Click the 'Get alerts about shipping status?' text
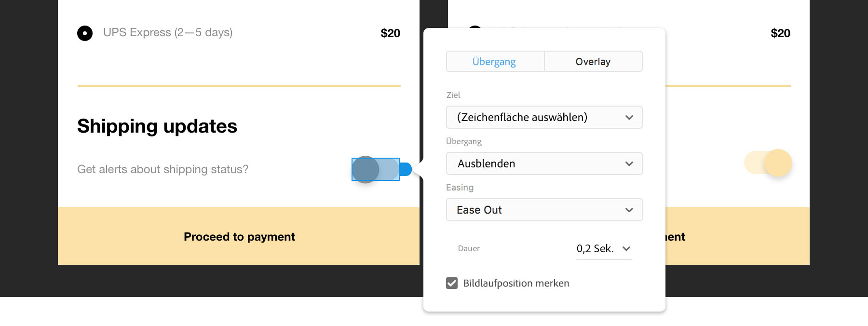This screenshot has height=326, width=868. [163, 169]
